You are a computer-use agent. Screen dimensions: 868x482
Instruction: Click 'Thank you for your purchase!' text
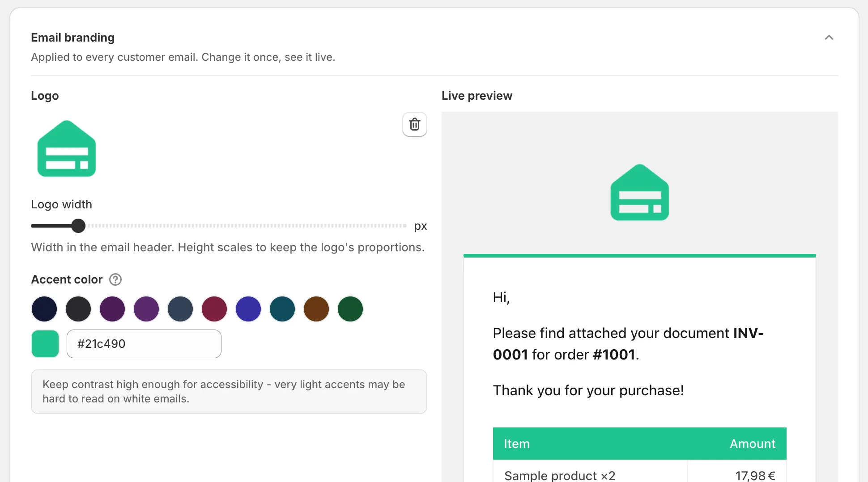tap(588, 390)
